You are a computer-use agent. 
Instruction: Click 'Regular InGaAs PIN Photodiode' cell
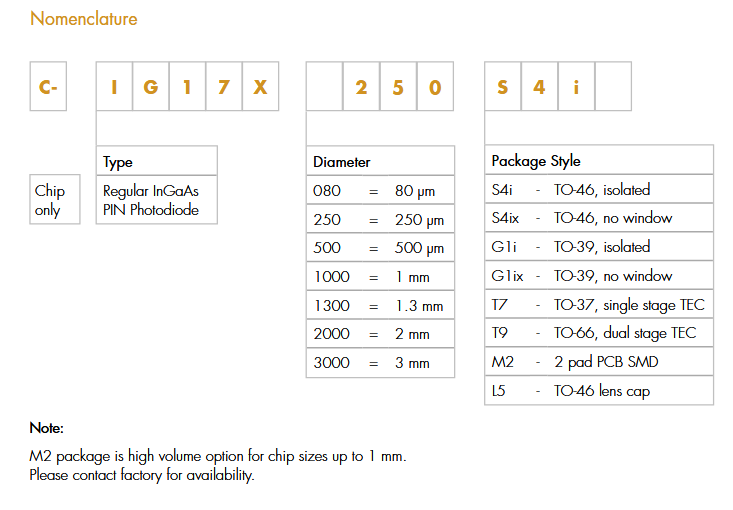tap(157, 200)
